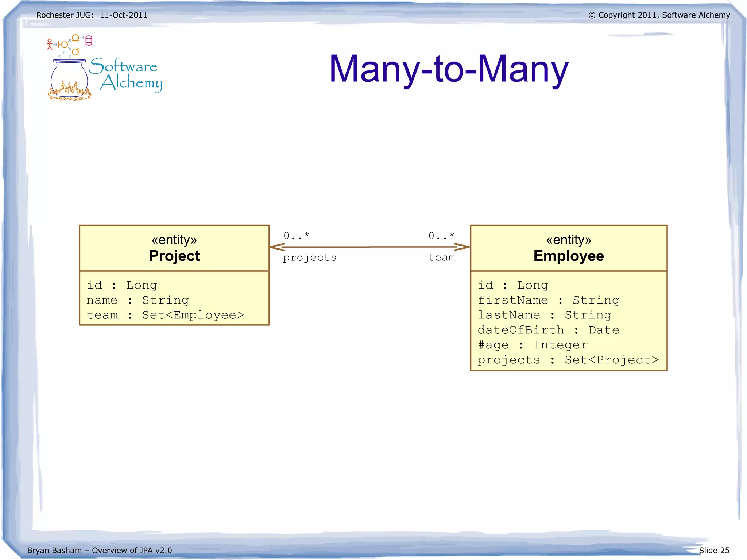The height and width of the screenshot is (560, 747).
Task: Click the #age : Integer attribute
Action: (533, 345)
